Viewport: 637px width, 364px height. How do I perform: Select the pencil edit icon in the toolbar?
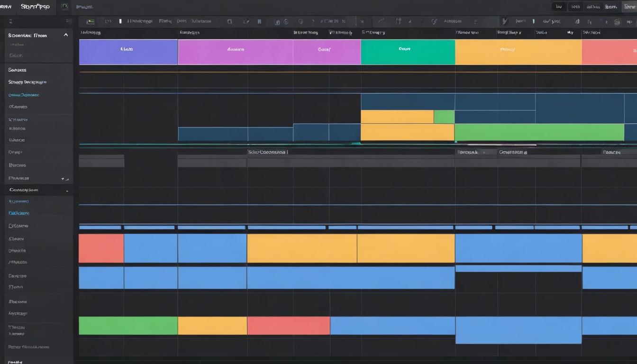pyautogui.click(x=246, y=21)
